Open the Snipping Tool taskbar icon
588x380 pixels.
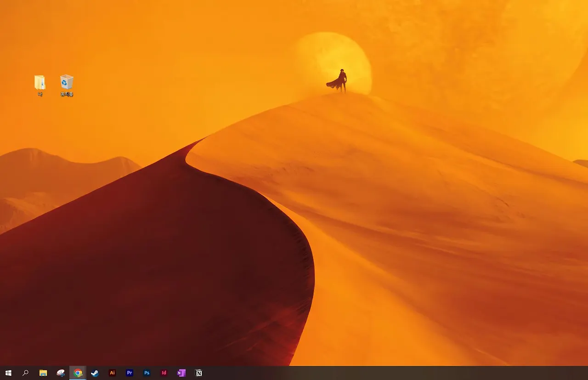[61, 373]
